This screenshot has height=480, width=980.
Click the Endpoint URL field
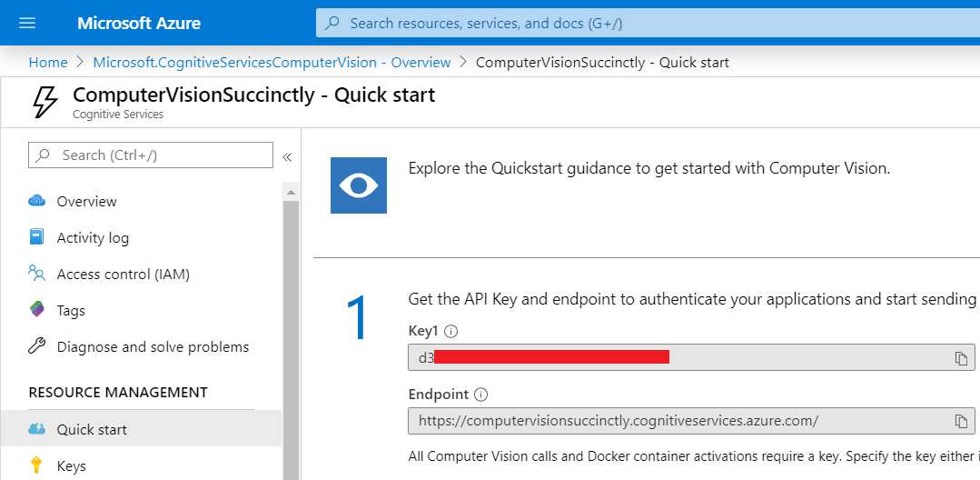pos(691,421)
